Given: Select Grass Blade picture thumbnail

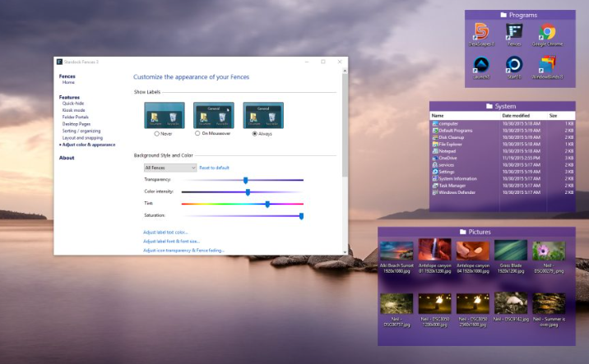Looking at the screenshot, I should (511, 251).
